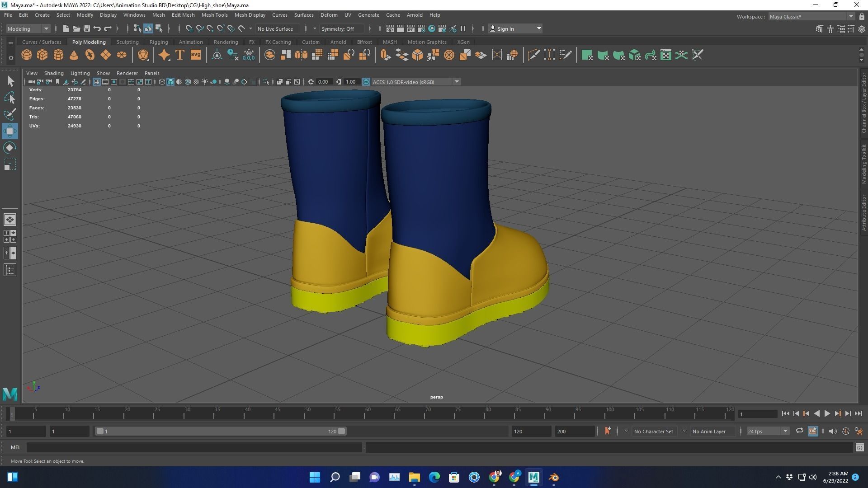Screen dimensions: 868x488
Task: Toggle timeline sound on or off
Action: [x=833, y=431]
